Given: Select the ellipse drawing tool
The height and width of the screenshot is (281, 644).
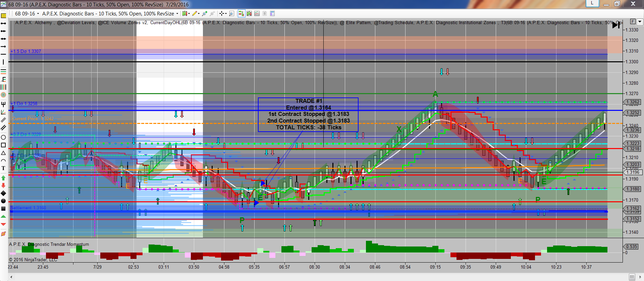Looking at the screenshot, I should tap(3, 137).
